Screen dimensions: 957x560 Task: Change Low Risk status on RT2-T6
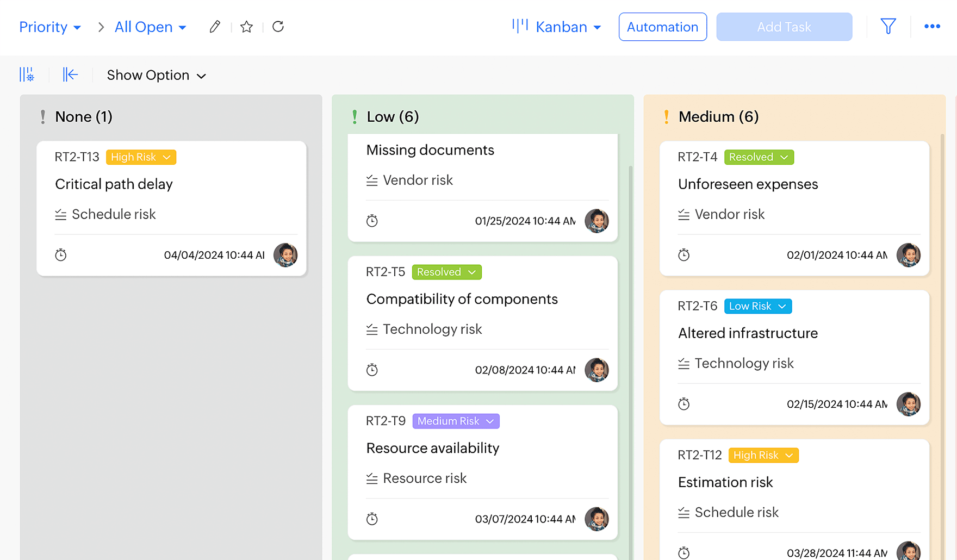click(757, 306)
